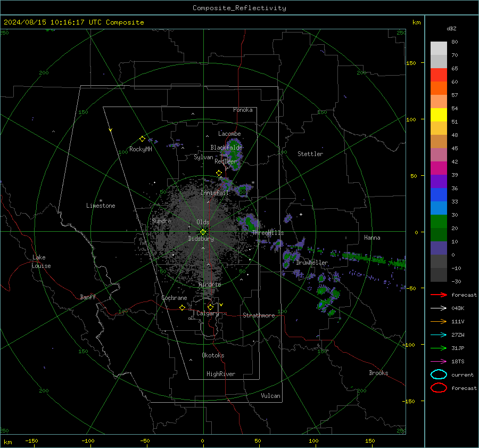Pick magenta 39-42 dBZ color swatch

[439, 168]
